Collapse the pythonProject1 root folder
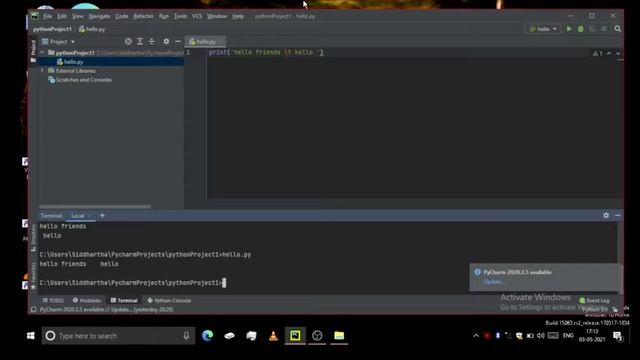 42,53
